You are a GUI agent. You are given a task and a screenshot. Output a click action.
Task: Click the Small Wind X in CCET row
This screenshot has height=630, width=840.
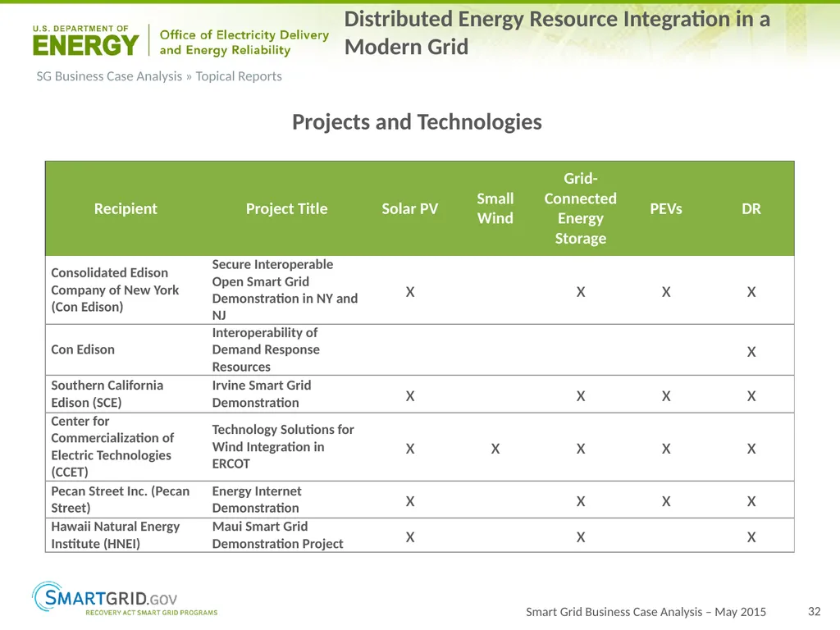pyautogui.click(x=495, y=449)
